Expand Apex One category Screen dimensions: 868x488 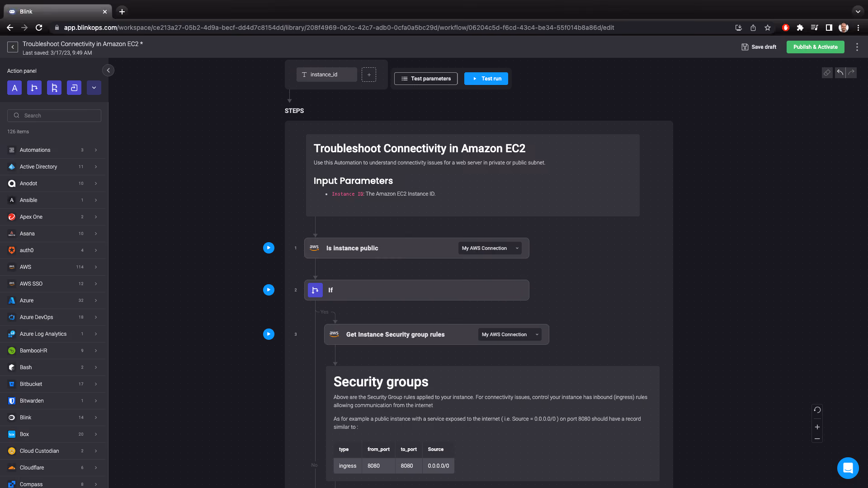tap(52, 217)
